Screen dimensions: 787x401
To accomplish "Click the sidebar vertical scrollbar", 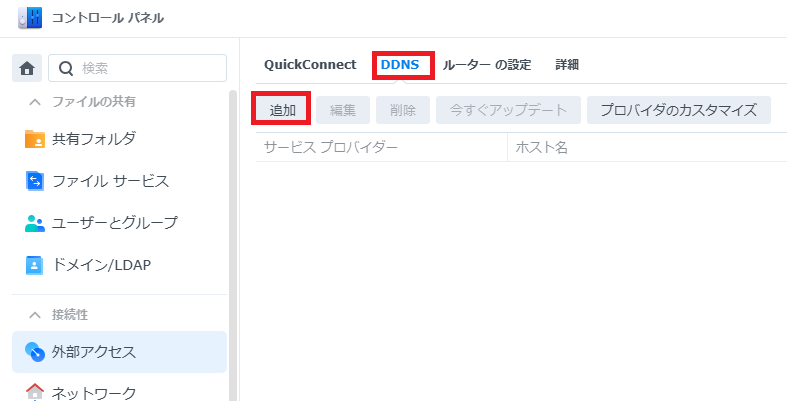I will coord(233,246).
